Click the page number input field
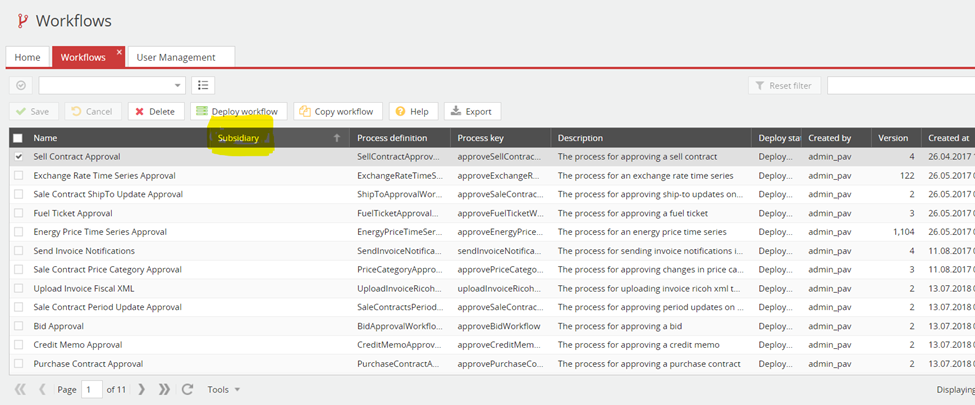 (x=92, y=389)
